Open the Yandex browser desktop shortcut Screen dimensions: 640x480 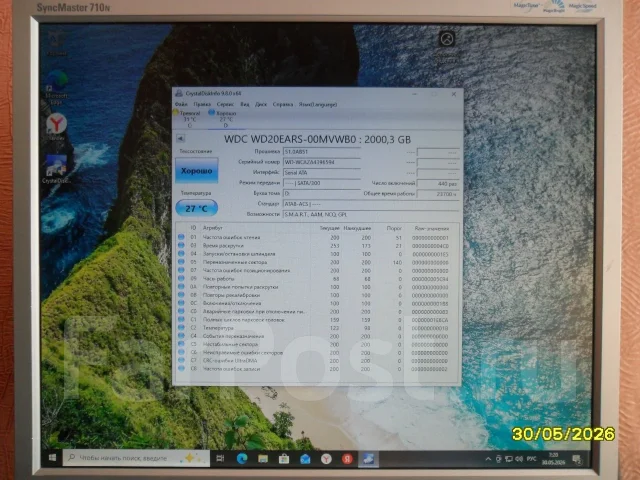(x=56, y=127)
